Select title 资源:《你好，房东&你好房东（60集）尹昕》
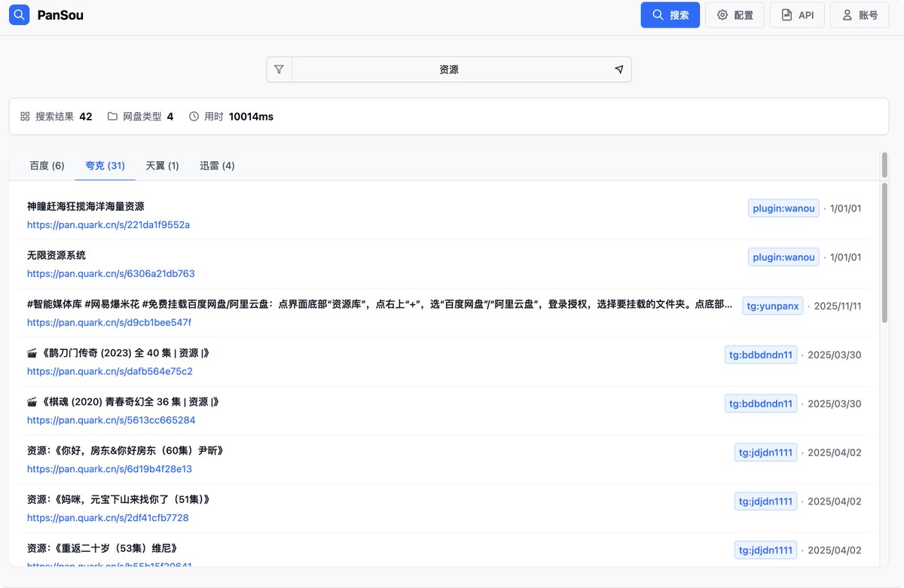This screenshot has height=588, width=904. (x=125, y=451)
